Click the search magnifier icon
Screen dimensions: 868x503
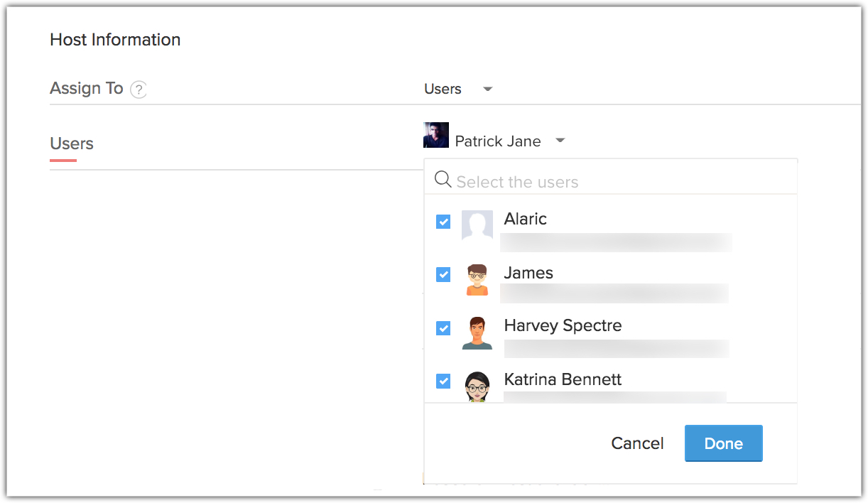[443, 179]
